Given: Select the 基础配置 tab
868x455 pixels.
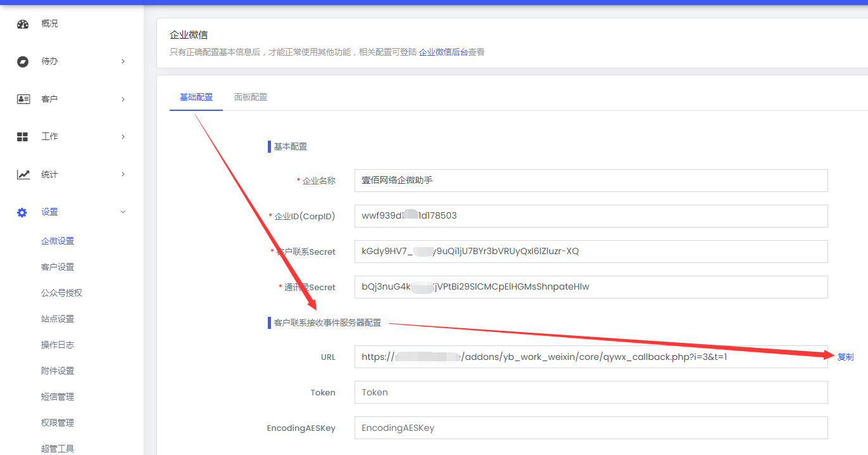Looking at the screenshot, I should (196, 98).
